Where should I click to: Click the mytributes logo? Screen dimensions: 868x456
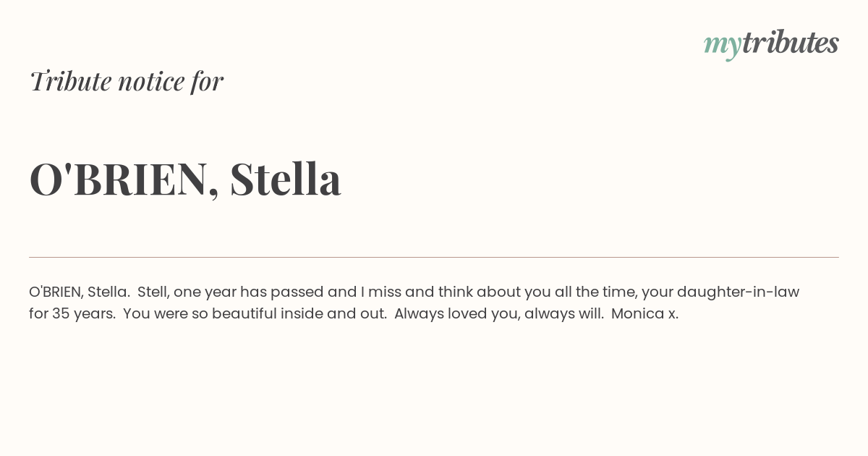click(771, 44)
